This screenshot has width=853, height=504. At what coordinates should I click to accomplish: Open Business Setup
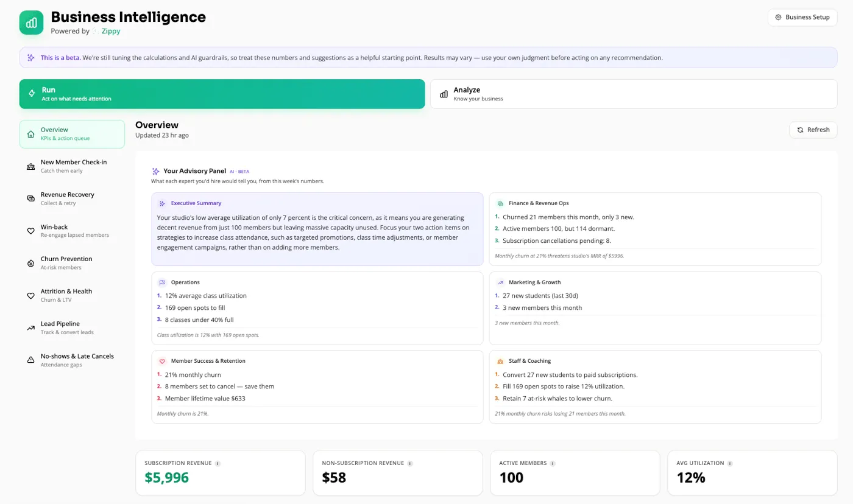[x=802, y=17]
